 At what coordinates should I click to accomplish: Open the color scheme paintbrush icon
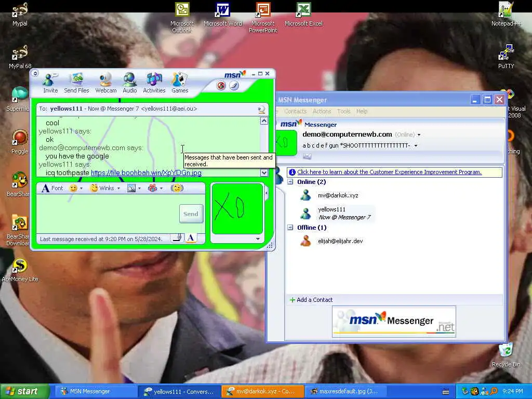(x=234, y=86)
